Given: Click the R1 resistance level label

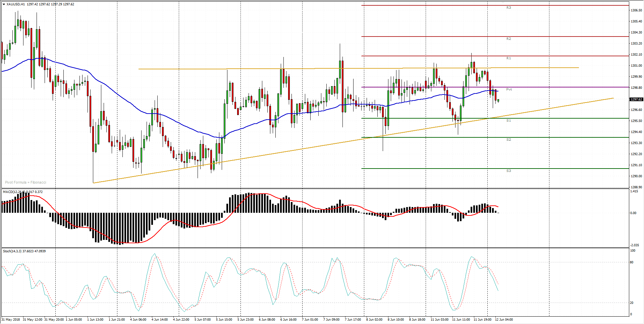Looking at the screenshot, I should (x=508, y=58).
